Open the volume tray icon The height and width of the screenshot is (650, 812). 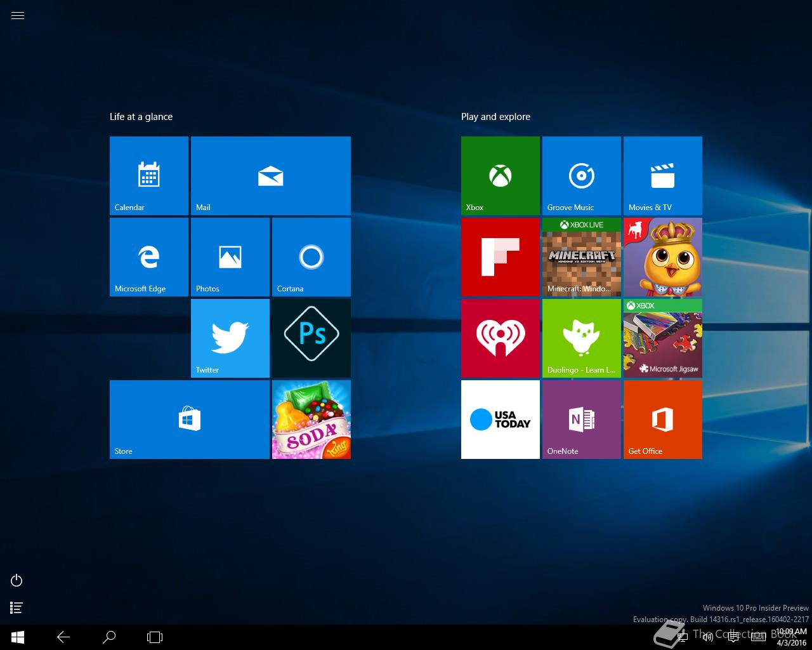coord(708,637)
